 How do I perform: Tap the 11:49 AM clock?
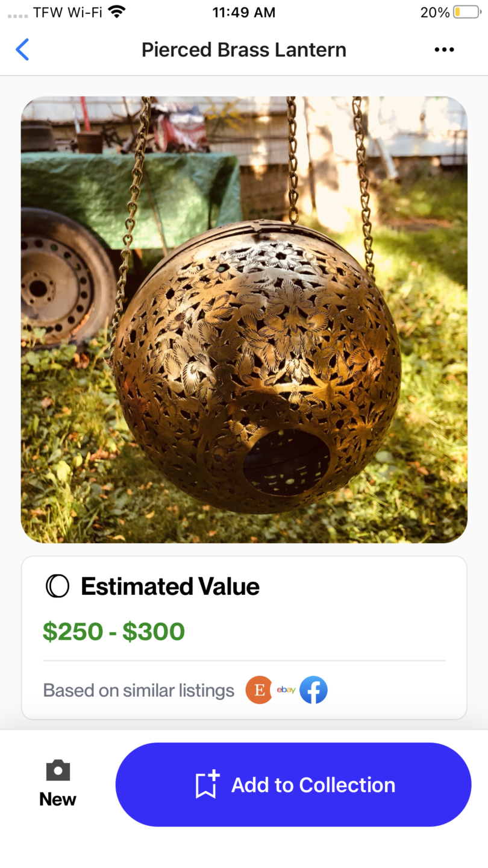244,12
